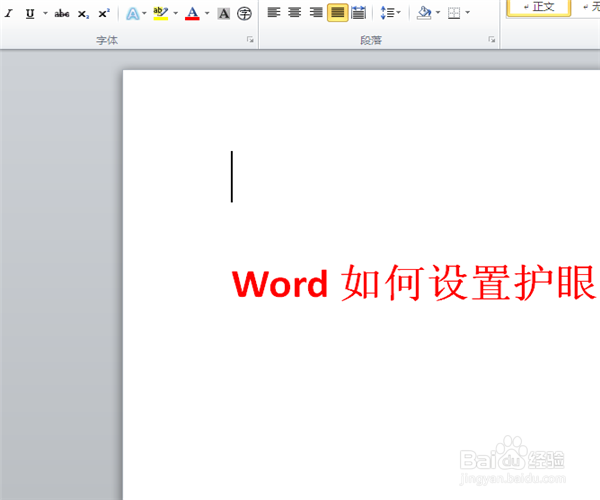Open highlight color dropdown arrow

[x=176, y=14]
